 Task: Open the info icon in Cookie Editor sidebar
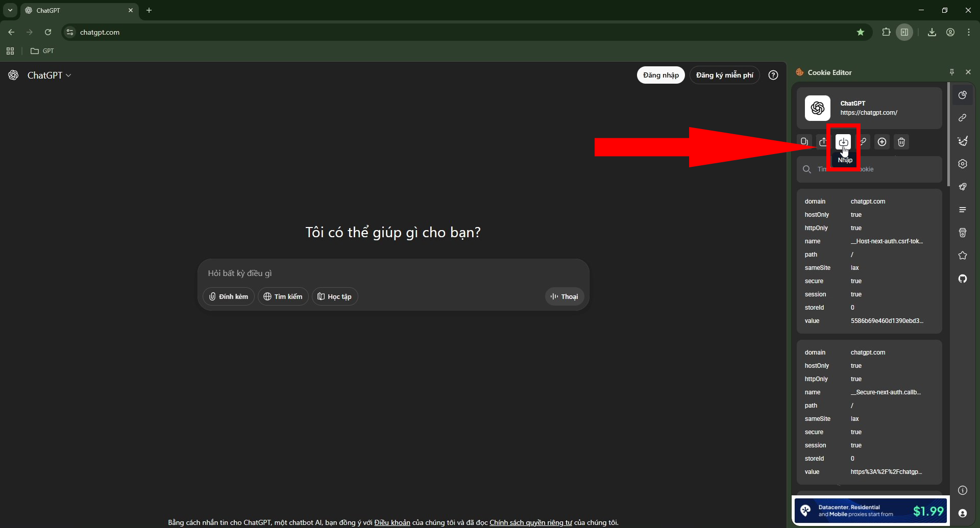pos(963,490)
